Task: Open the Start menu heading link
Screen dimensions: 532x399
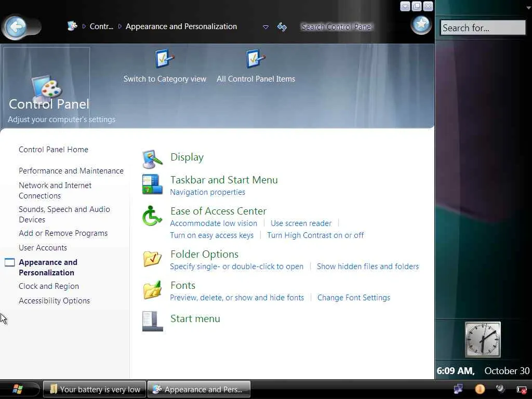Action: click(x=195, y=318)
